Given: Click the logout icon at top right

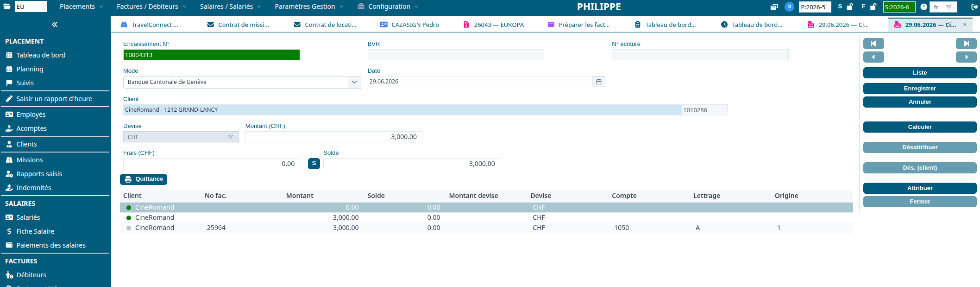Looking at the screenshot, I should point(974,7).
